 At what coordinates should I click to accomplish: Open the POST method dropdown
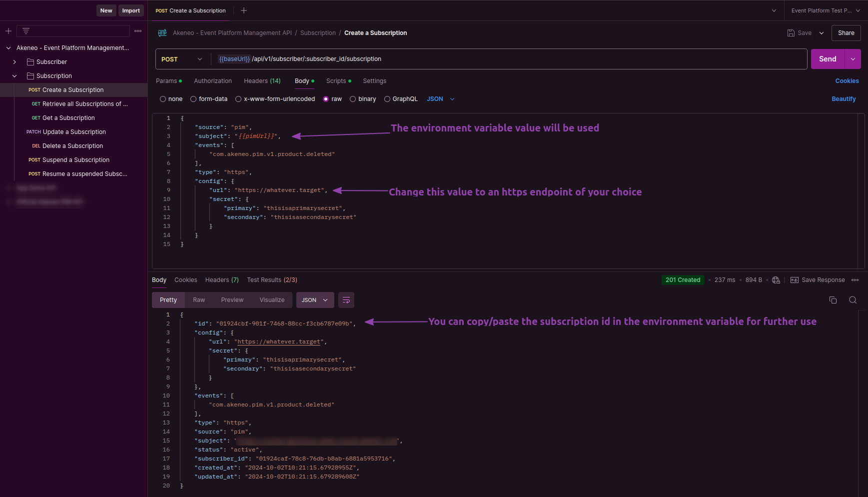pyautogui.click(x=182, y=58)
